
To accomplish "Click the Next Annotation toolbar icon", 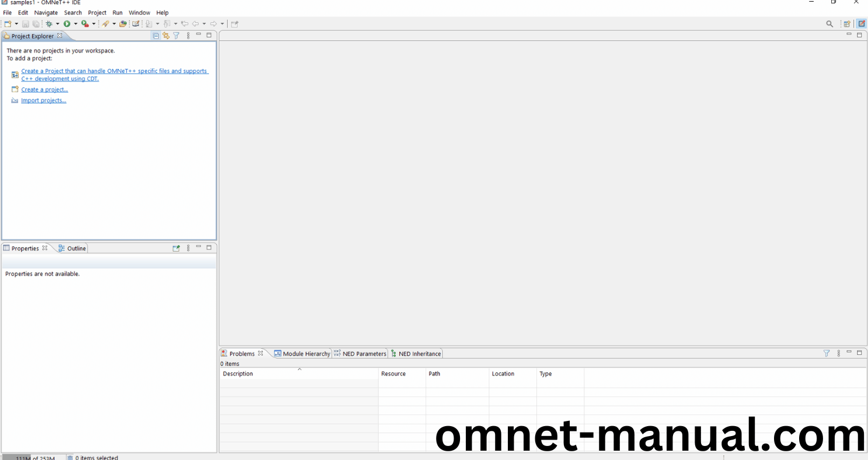I will 149,24.
